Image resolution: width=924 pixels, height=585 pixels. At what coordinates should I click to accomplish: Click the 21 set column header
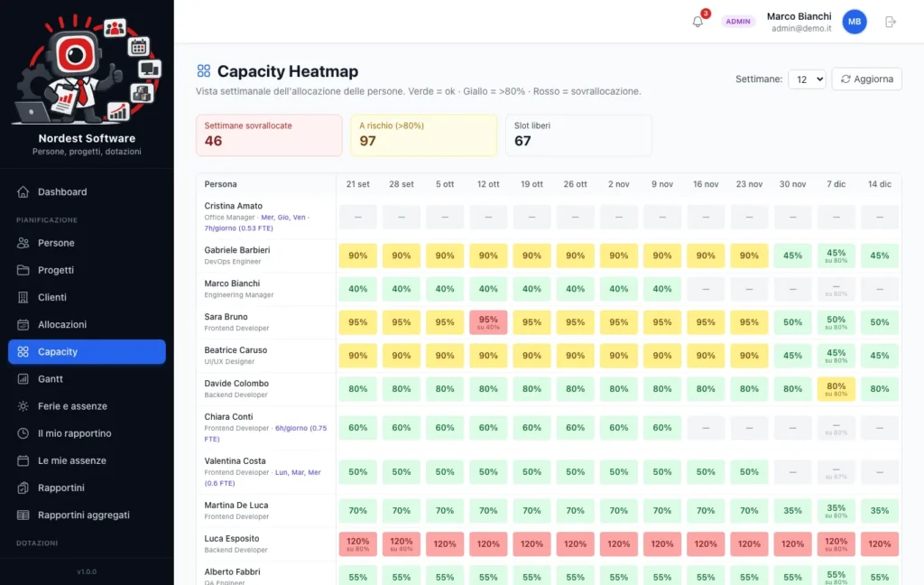357,184
